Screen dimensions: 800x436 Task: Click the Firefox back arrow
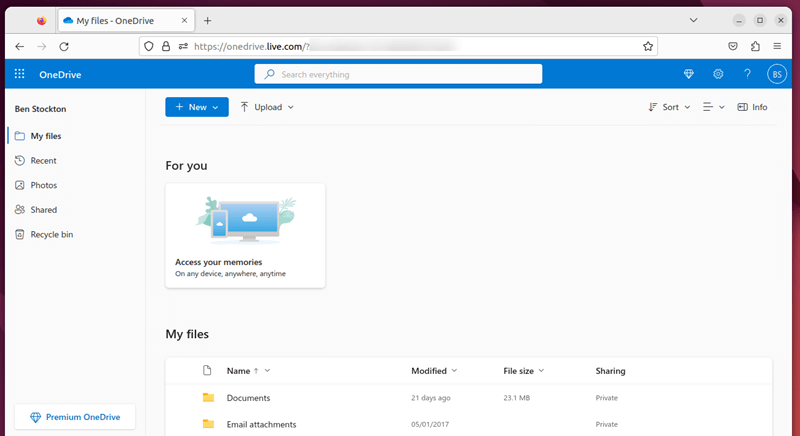[x=19, y=46]
